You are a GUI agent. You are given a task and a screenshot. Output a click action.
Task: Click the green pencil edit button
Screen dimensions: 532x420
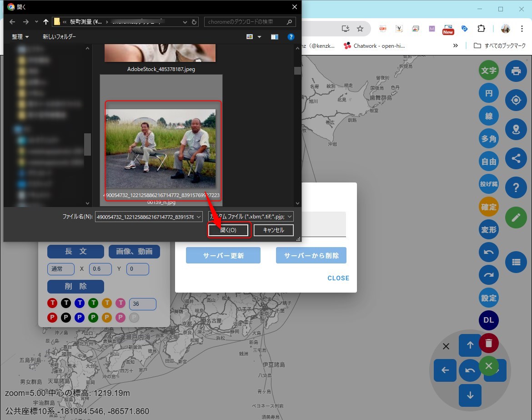click(516, 217)
